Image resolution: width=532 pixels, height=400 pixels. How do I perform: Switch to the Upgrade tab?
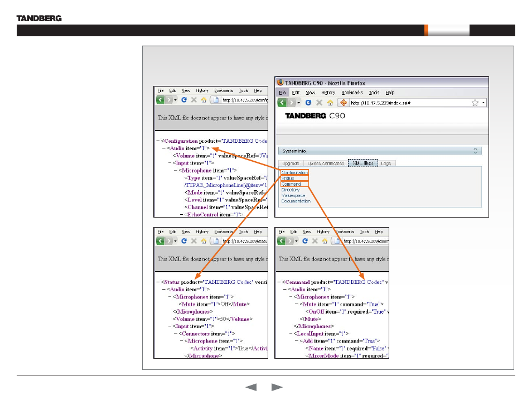click(291, 163)
